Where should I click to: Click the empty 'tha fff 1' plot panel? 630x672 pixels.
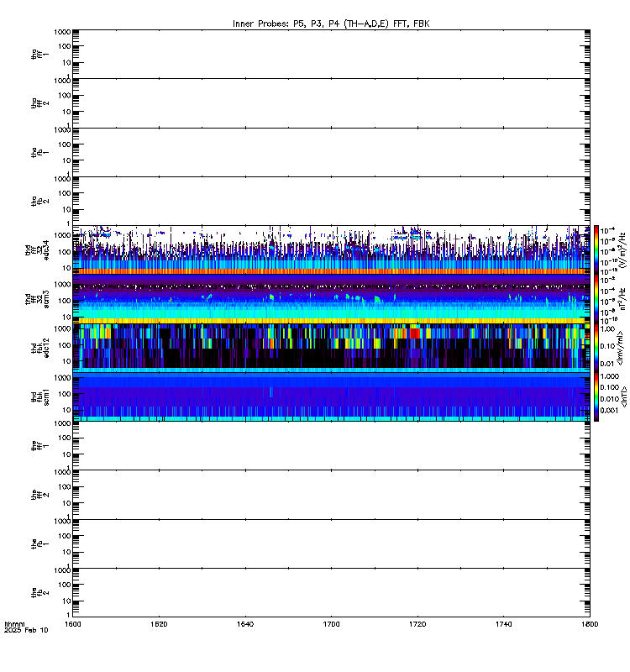click(331, 54)
